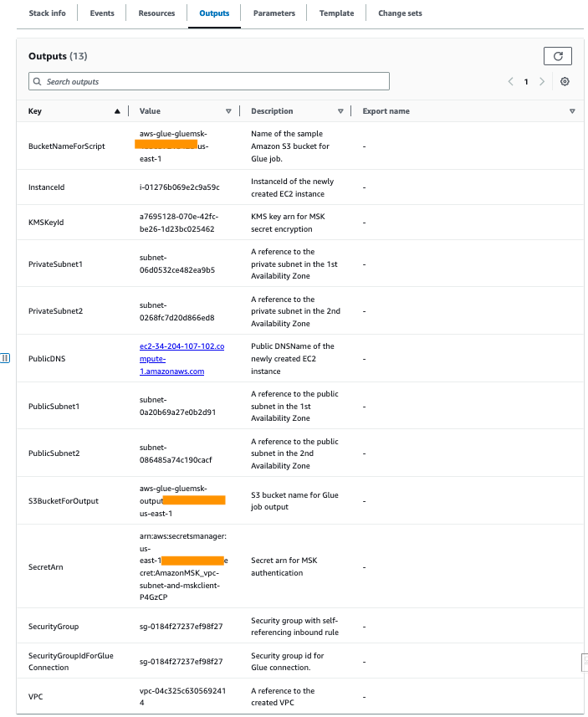Click the magnifier icon in the search bar

36,81
